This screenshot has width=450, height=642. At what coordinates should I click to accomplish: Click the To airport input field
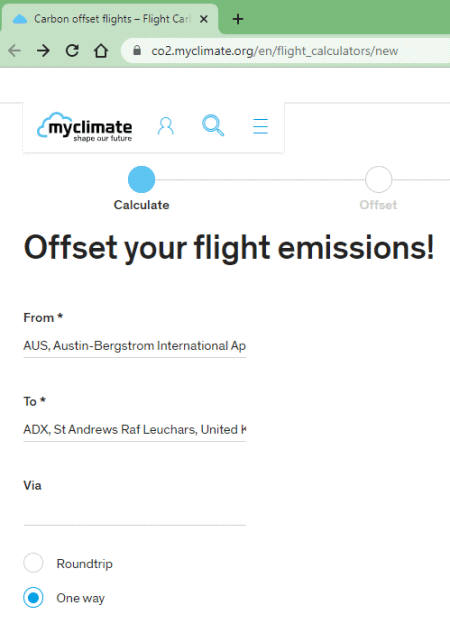coord(135,430)
